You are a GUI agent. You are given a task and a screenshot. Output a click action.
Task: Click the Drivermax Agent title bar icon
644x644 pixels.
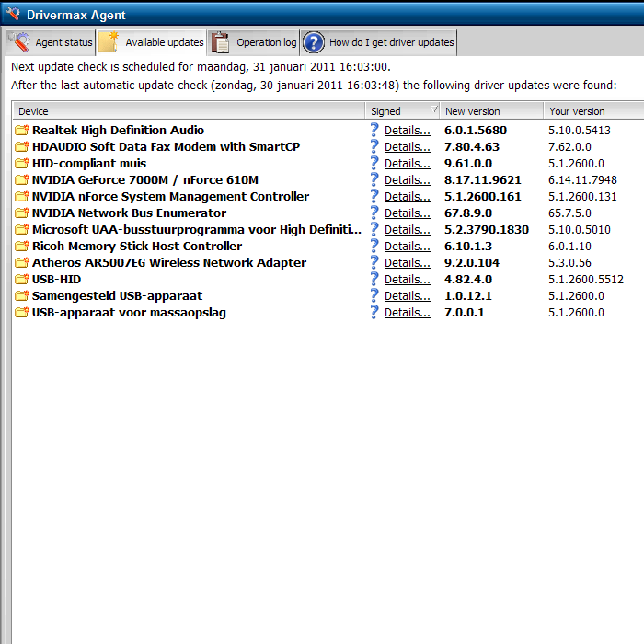12,13
